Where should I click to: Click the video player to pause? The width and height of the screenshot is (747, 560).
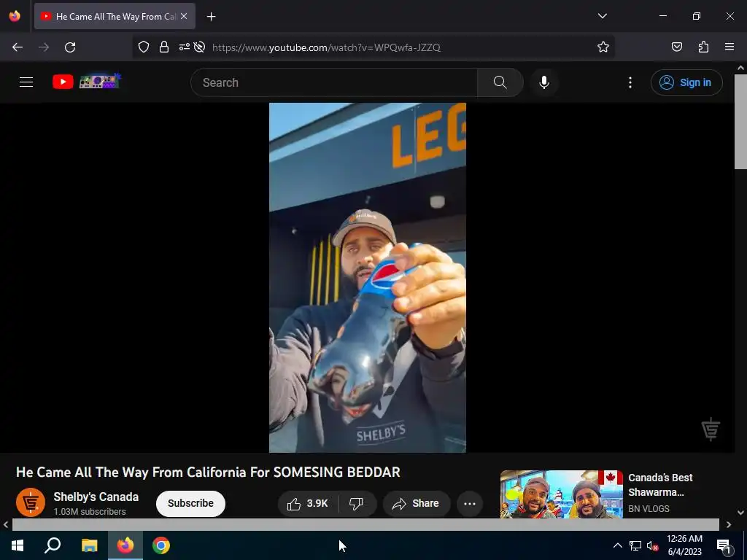368,278
